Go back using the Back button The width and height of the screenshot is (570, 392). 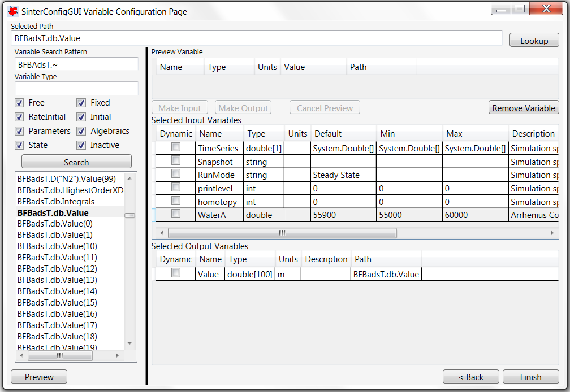470,377
